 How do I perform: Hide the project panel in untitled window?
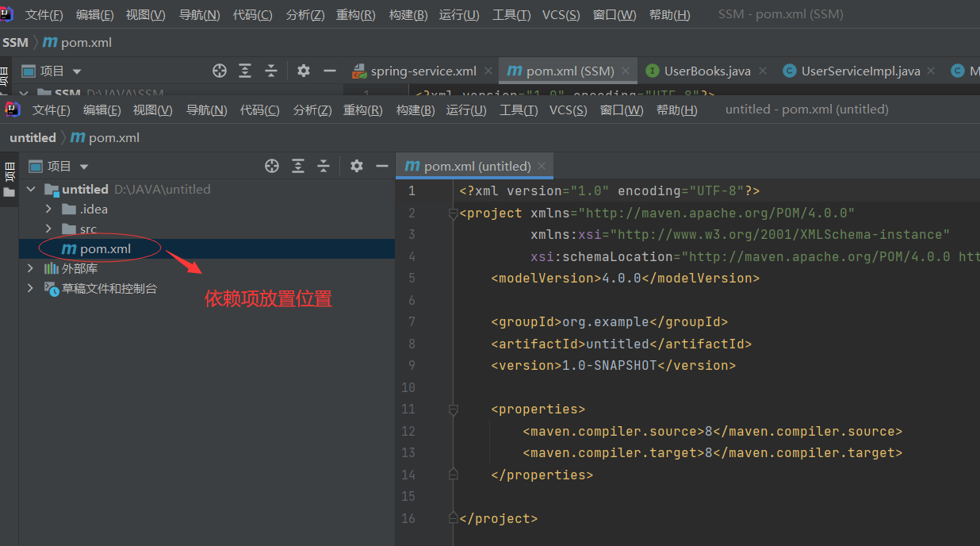click(x=382, y=166)
